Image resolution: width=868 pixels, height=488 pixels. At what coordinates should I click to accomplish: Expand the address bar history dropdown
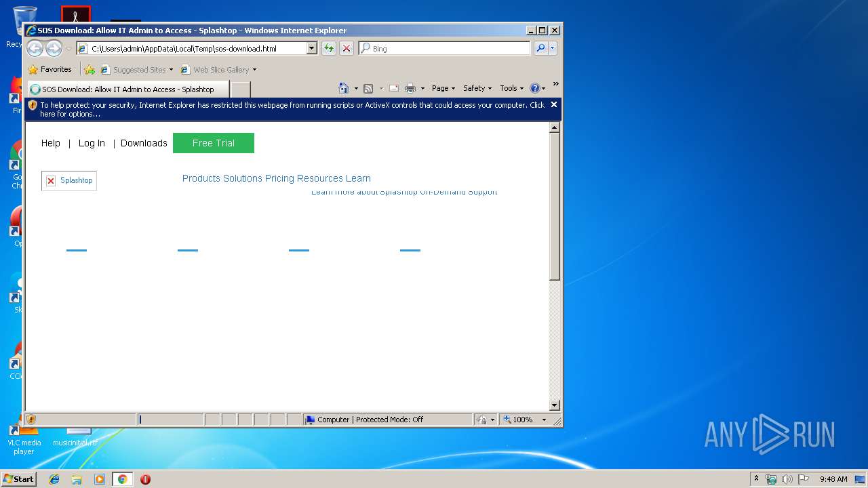[312, 49]
